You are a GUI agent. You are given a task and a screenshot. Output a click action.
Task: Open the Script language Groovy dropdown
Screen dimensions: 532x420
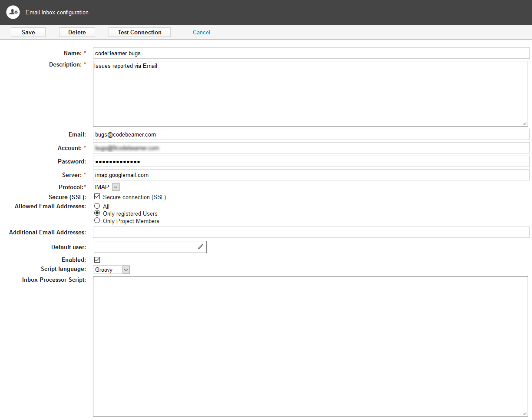[x=112, y=270]
